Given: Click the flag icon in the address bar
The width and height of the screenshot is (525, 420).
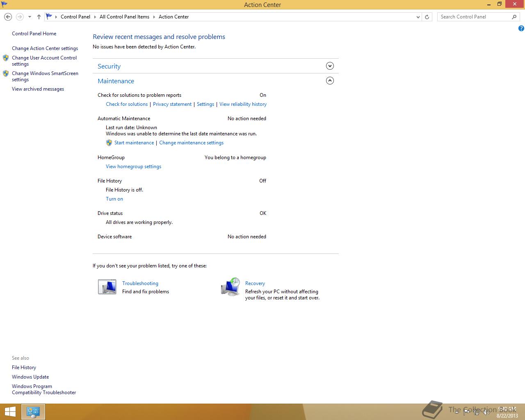Looking at the screenshot, I should pos(49,17).
